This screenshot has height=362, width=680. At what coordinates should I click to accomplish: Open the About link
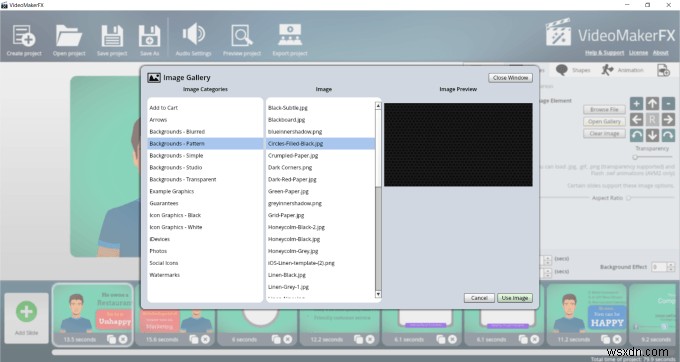[x=660, y=53]
